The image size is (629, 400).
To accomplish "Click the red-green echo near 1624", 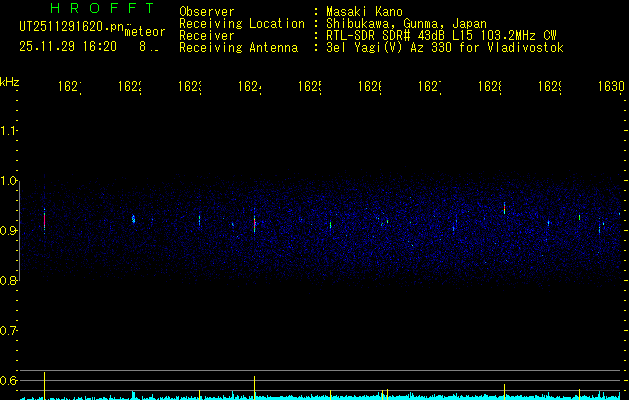I will [254, 223].
